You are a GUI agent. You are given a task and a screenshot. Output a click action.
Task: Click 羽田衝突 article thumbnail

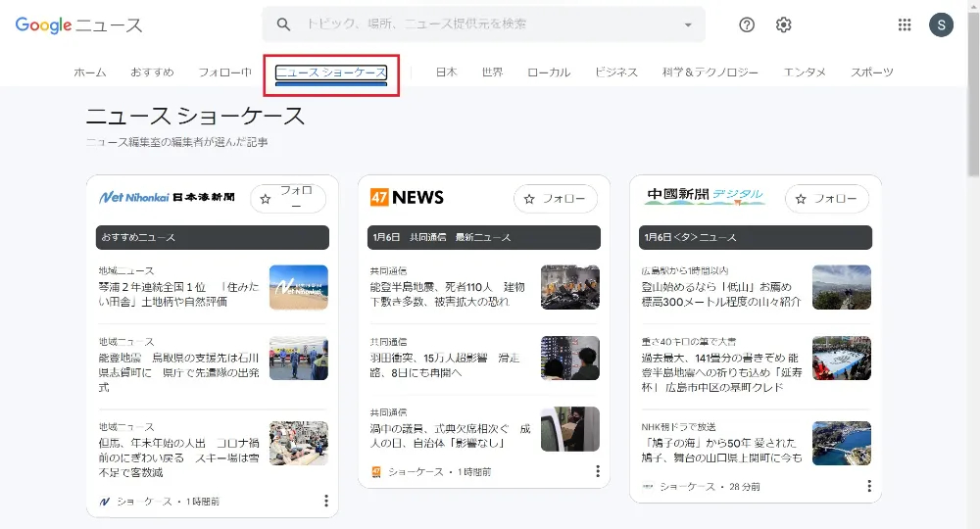pos(570,359)
